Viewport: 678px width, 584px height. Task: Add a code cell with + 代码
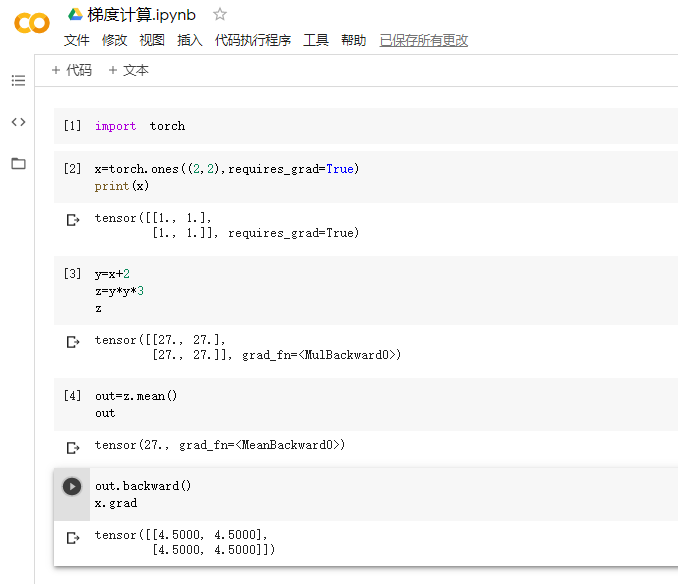pos(71,70)
